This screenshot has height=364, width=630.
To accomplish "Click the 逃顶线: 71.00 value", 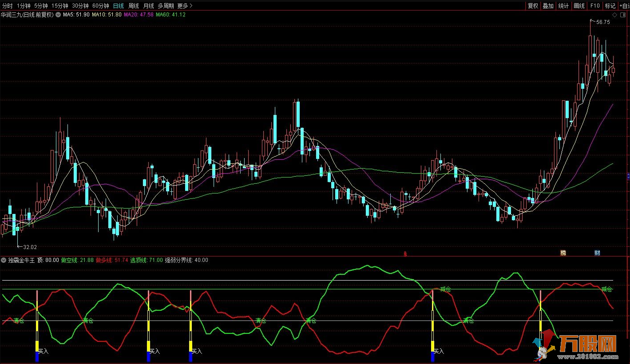I will [x=147, y=260].
